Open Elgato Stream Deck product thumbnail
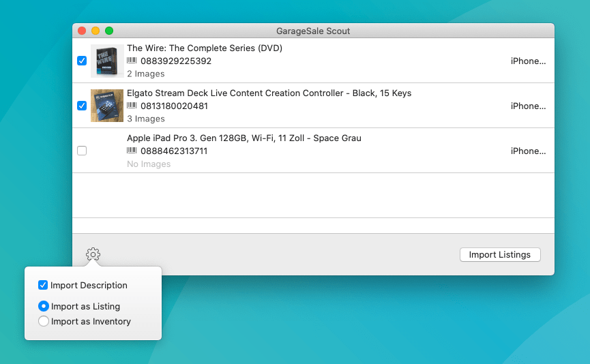 [107, 106]
